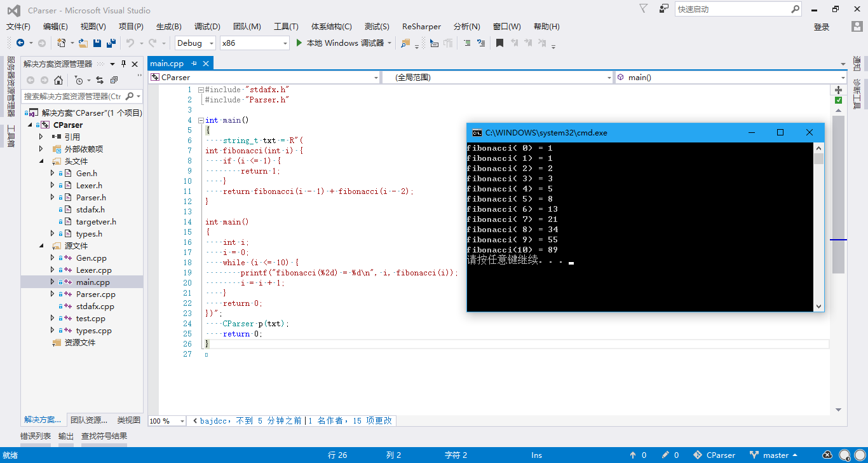Open the Debug configuration dropdown
868x463 pixels.
coord(211,43)
